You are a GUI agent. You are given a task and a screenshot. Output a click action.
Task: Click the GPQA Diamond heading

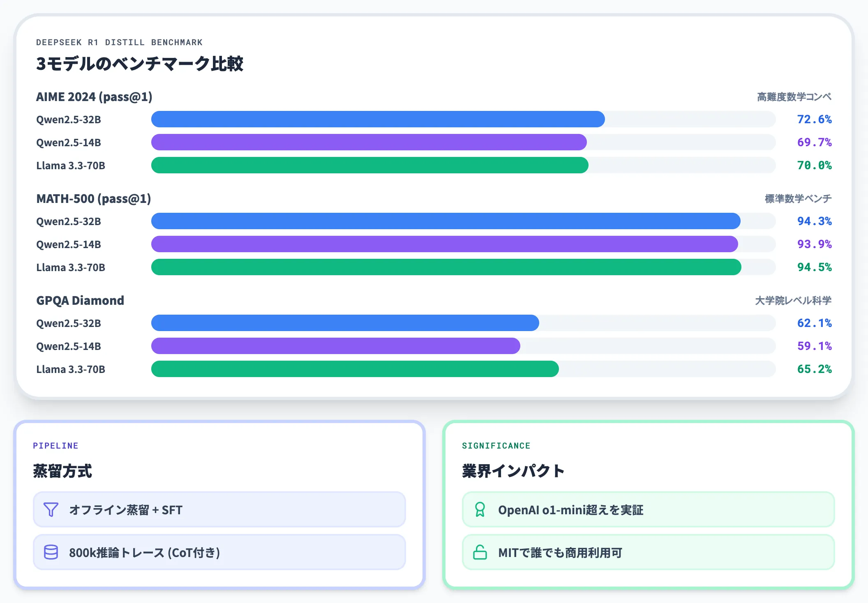80,301
